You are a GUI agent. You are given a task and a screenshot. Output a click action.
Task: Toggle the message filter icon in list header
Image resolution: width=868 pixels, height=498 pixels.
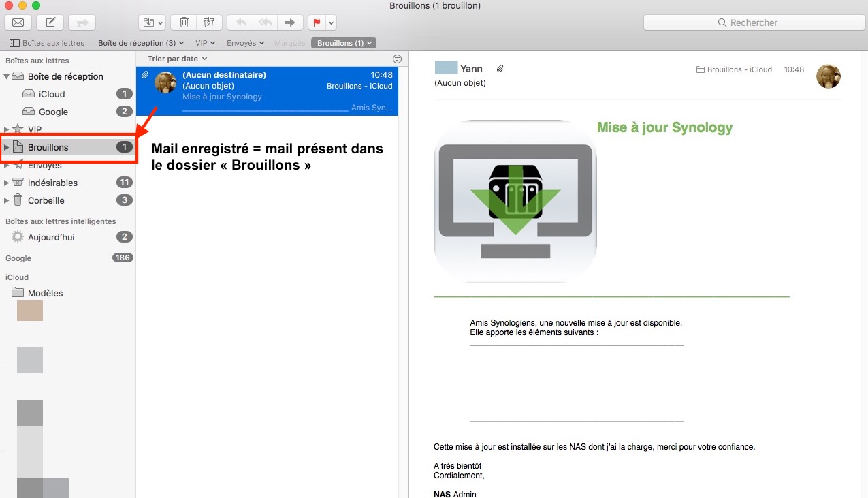tap(397, 59)
